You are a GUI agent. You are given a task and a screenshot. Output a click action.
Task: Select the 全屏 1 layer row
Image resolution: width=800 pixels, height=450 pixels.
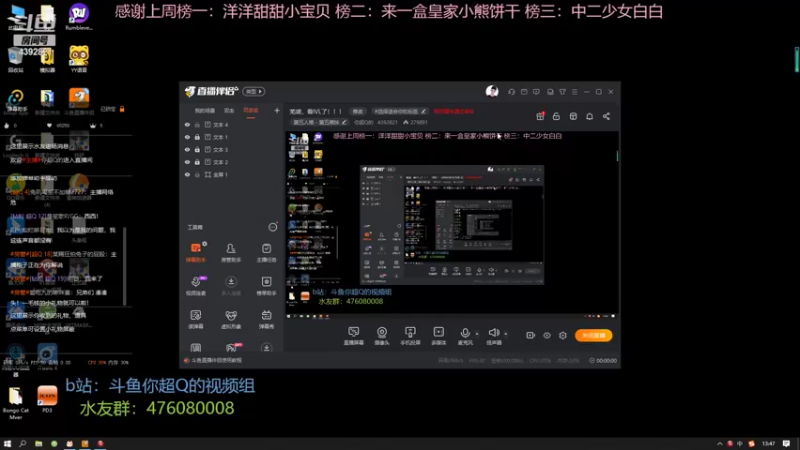231,174
